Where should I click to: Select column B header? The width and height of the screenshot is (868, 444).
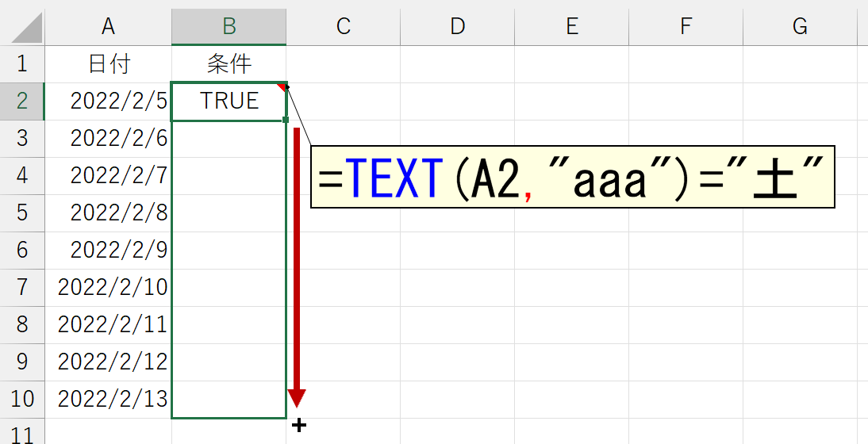(229, 26)
